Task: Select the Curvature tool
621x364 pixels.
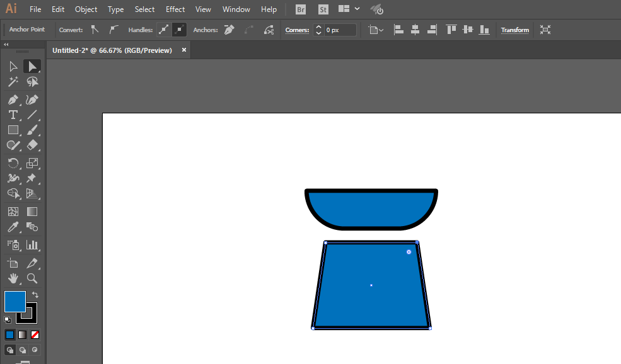Action: point(32,100)
